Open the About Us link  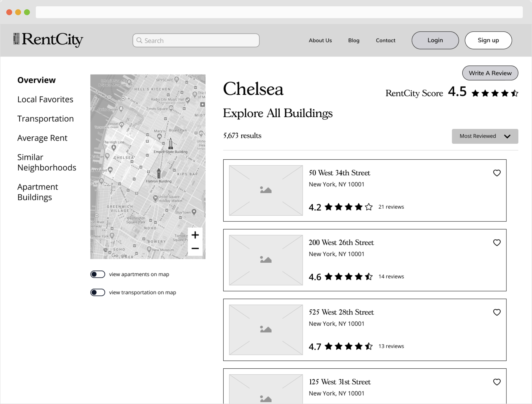[320, 40]
